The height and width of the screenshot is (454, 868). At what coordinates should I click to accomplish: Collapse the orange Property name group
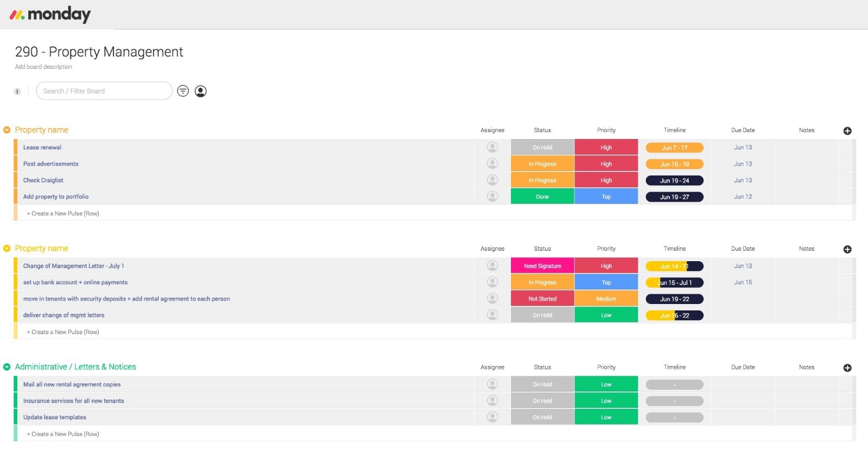click(x=7, y=130)
